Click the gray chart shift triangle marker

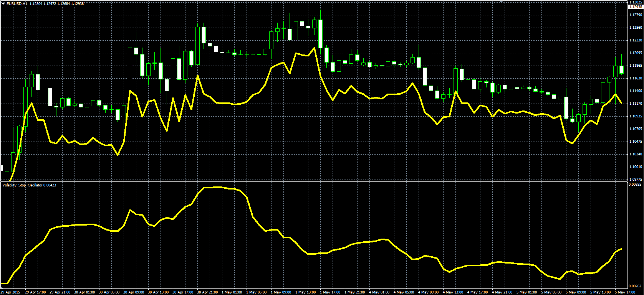coord(501,2)
